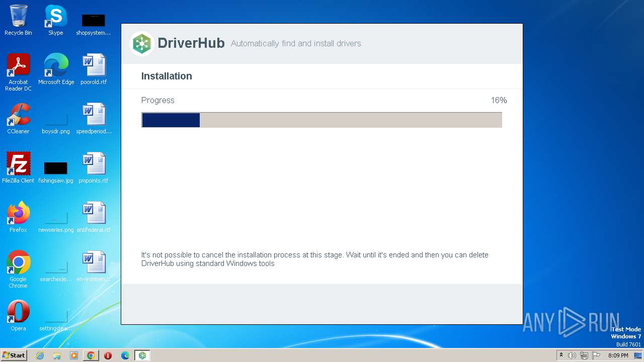Select the Acrobat Reader DC shortcut
Viewport: 644px width, 362px height.
pos(18,72)
